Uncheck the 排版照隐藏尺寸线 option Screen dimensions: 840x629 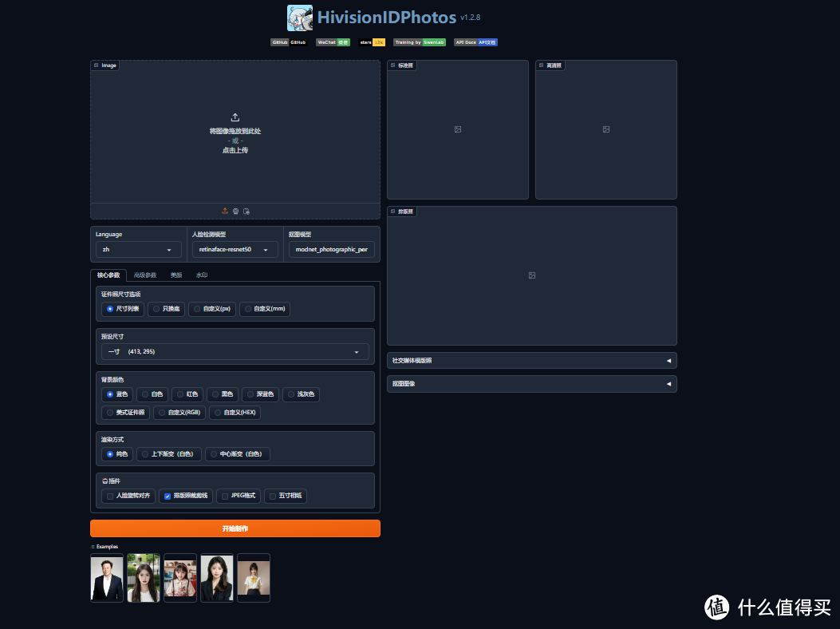click(168, 496)
